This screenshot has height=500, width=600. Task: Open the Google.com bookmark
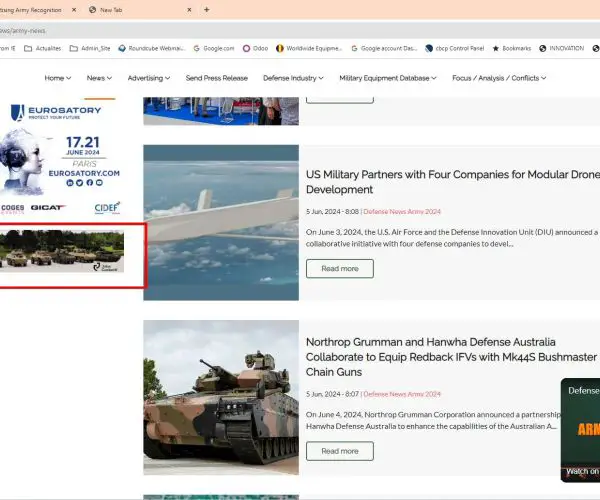pyautogui.click(x=214, y=47)
